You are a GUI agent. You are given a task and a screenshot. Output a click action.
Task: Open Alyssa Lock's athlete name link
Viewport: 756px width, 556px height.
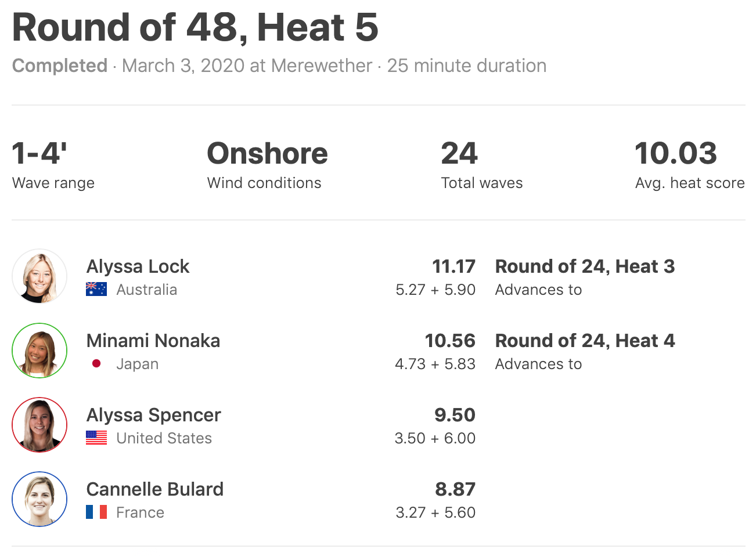coord(138,266)
